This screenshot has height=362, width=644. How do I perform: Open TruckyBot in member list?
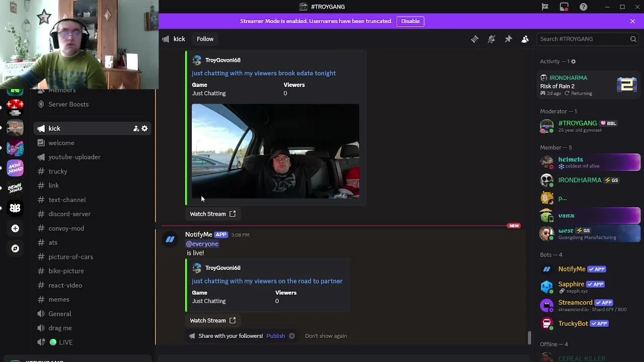pos(589,323)
